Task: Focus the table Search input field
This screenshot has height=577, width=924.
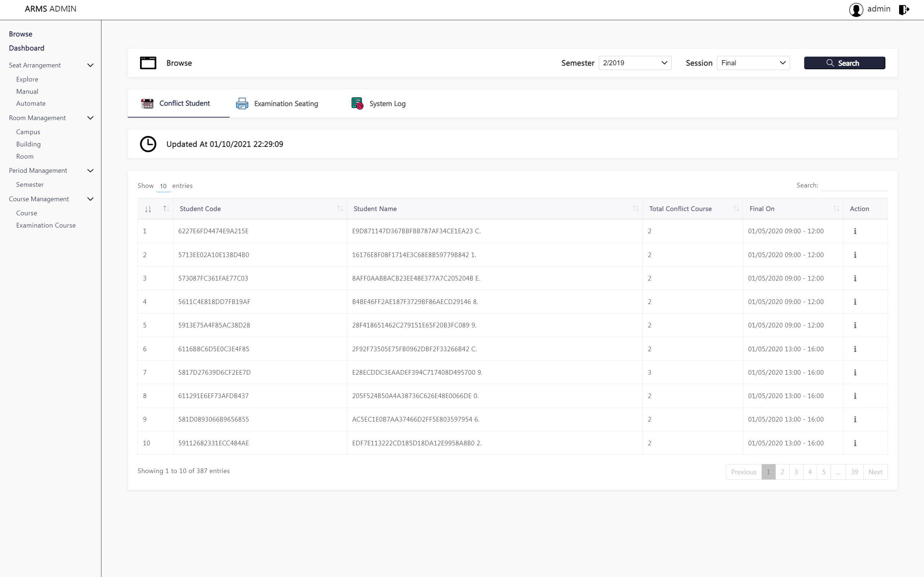Action: point(854,186)
